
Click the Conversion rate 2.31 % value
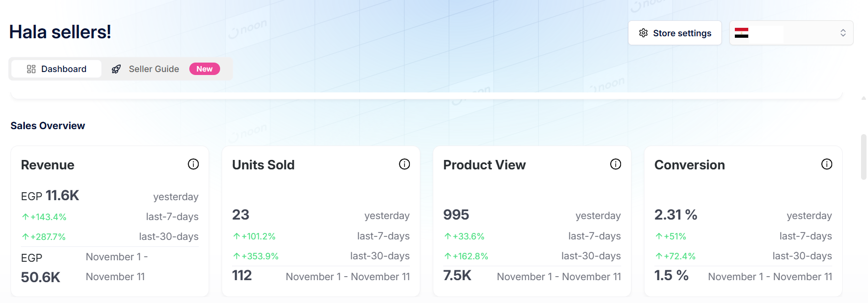coord(676,215)
